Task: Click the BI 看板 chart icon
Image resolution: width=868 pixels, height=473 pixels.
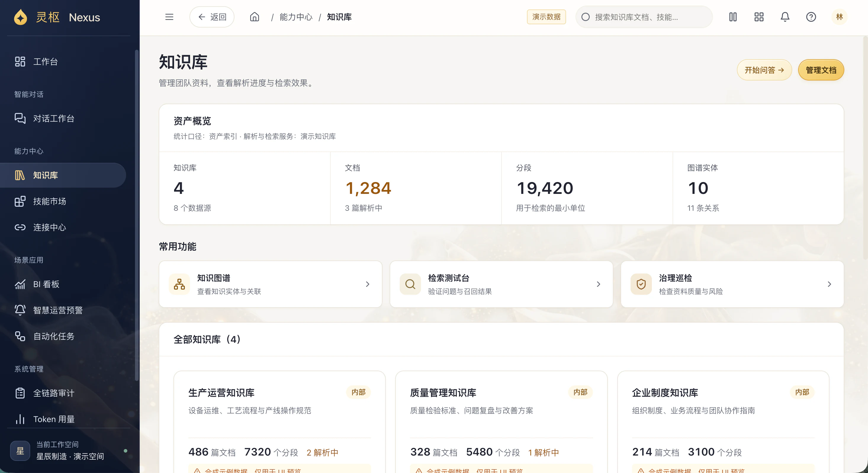Action: 20,284
